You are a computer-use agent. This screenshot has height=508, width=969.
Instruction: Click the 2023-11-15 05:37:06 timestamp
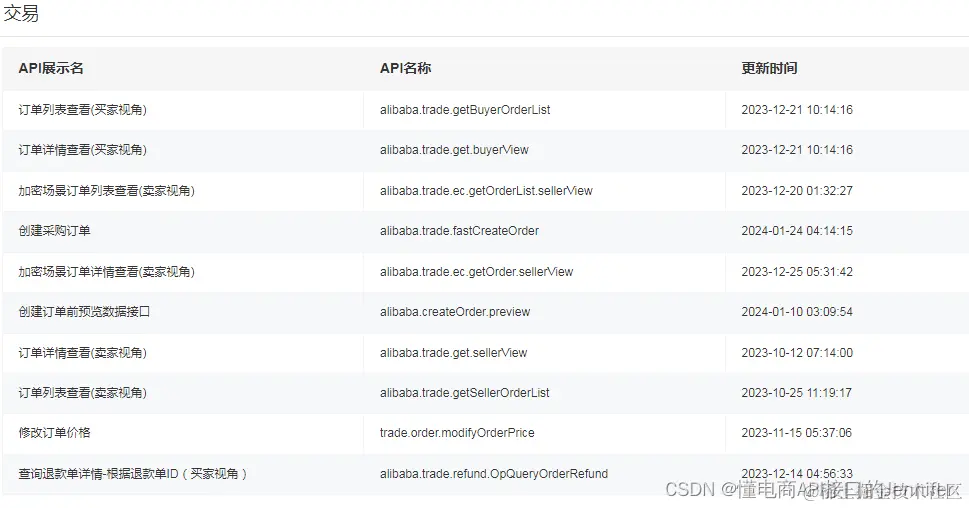[797, 433]
